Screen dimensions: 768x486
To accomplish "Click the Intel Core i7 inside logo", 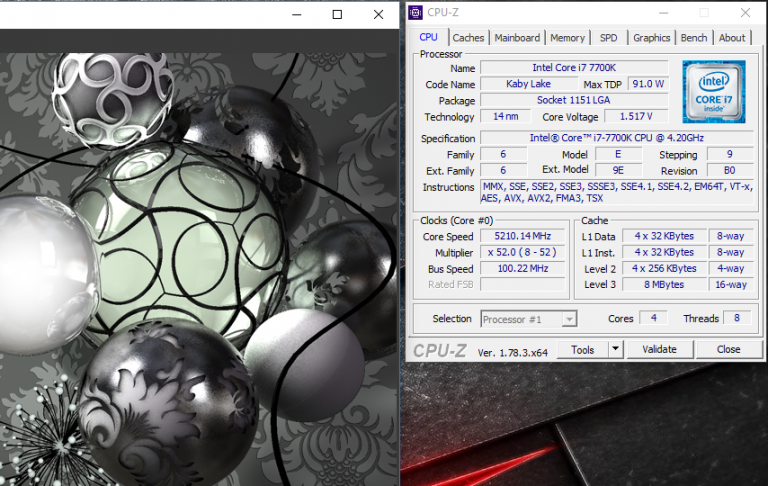I will point(714,92).
